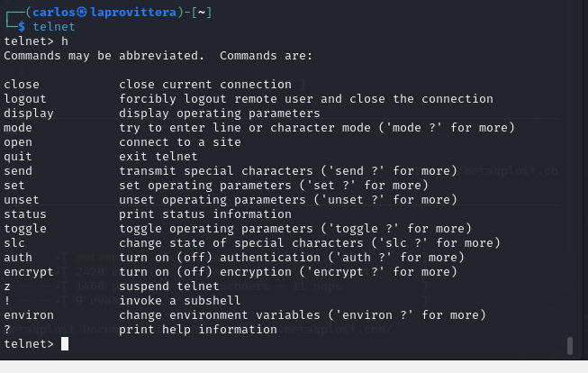This screenshot has width=588, height=373.
Task: Click the 'print help information' description
Action: pyautogui.click(x=198, y=330)
